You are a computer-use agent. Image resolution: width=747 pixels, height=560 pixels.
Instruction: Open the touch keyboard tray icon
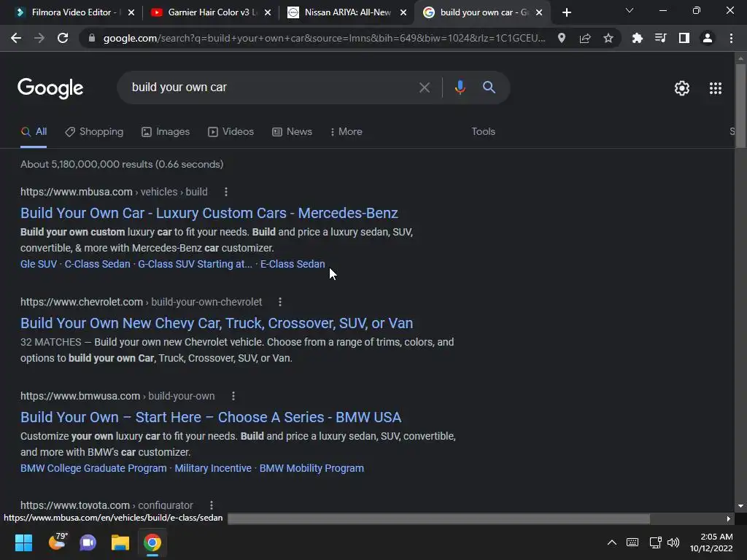click(632, 542)
